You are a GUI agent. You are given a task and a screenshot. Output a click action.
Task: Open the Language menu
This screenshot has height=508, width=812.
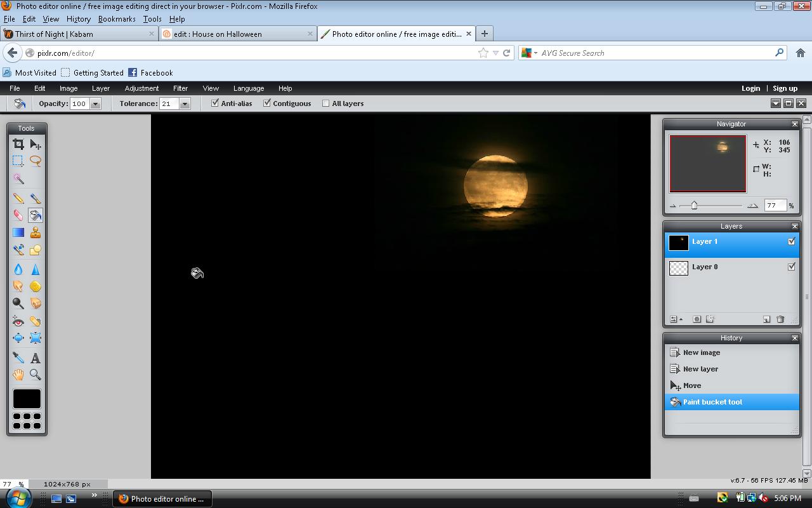249,88
